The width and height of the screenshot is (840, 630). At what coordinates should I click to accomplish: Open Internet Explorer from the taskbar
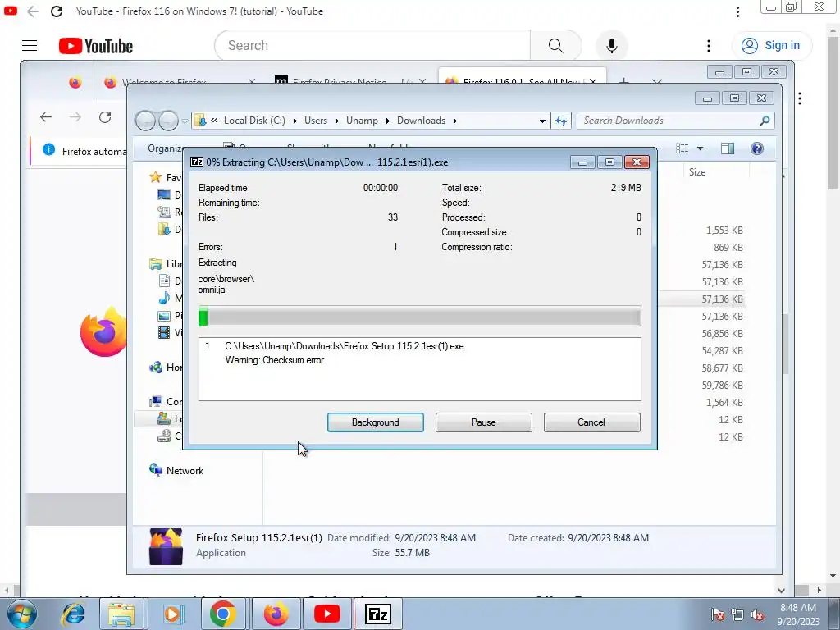coord(73,614)
